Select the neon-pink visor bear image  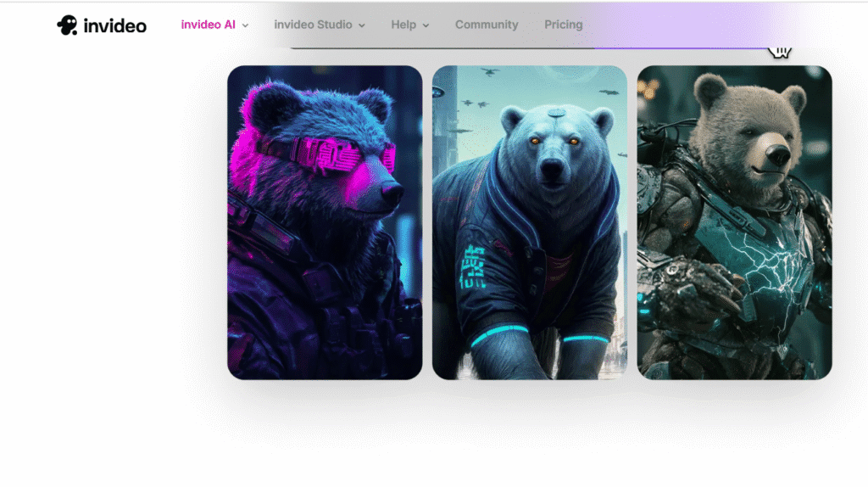click(325, 222)
